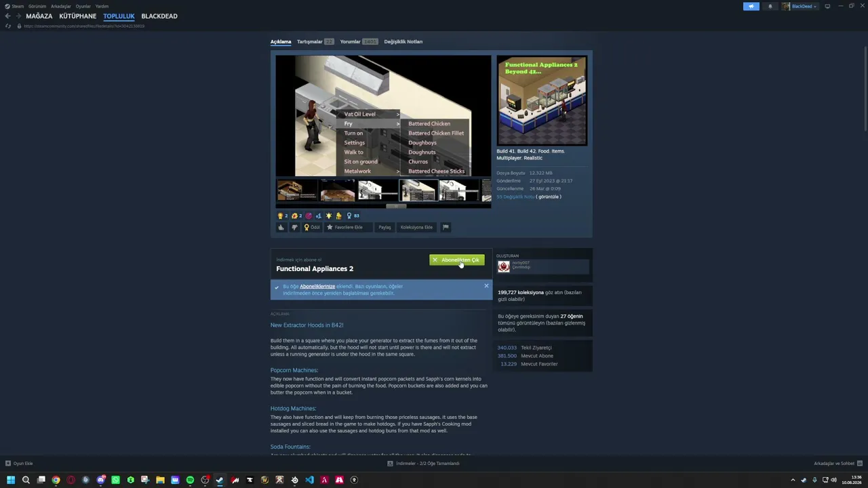868x488 pixels.
Task: Select the Açıklama tab
Action: pos(281,41)
